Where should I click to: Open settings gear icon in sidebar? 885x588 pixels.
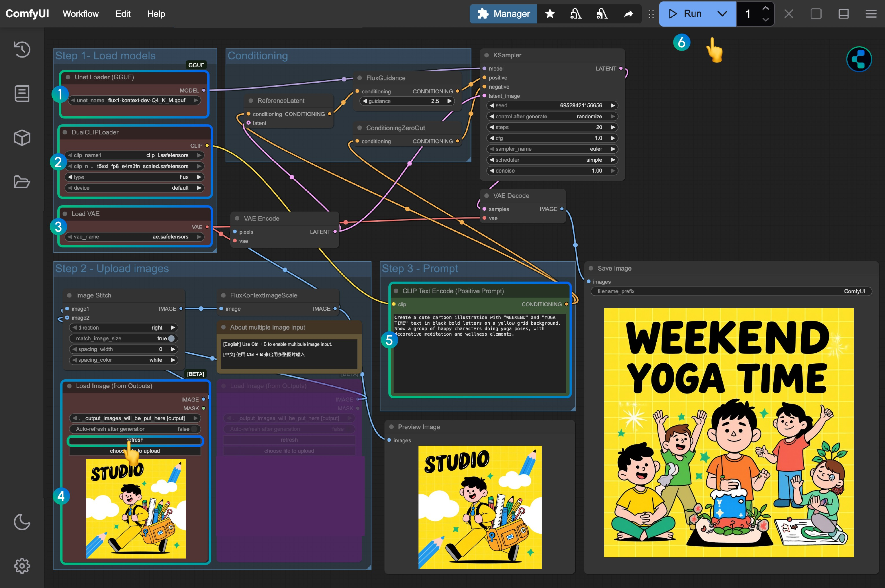coord(22,565)
